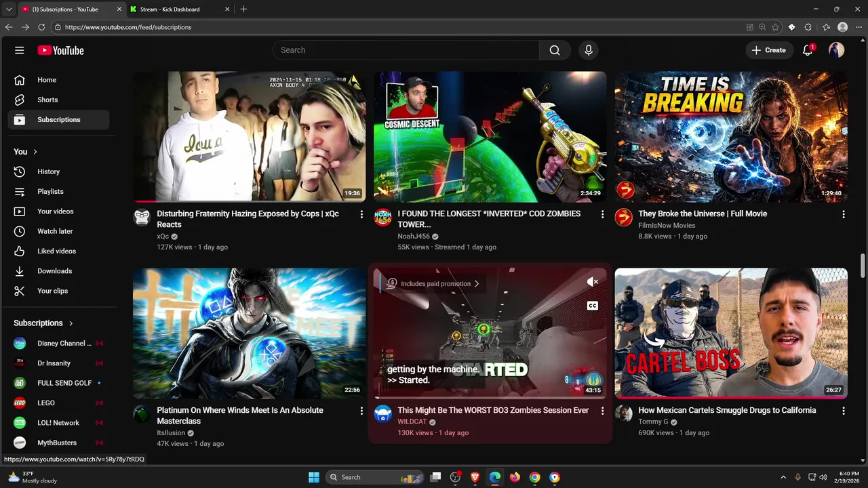Click xQc channel avatar
This screenshot has width=868, height=488.
pos(142,217)
